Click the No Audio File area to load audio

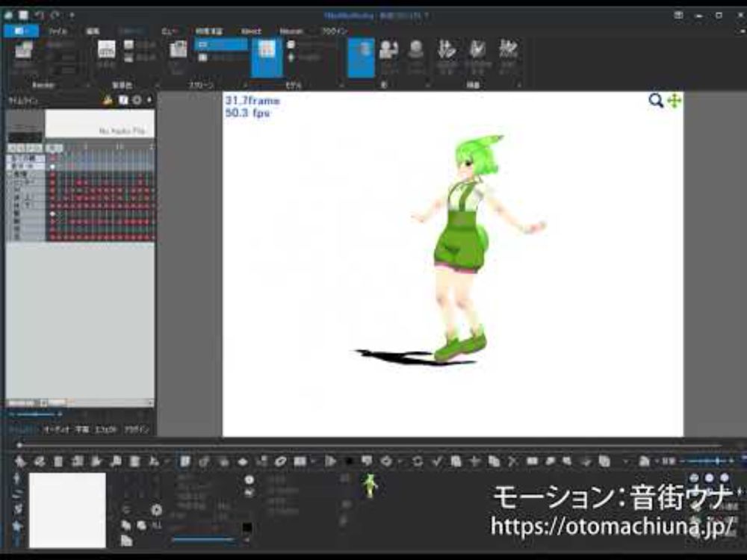coord(101,123)
